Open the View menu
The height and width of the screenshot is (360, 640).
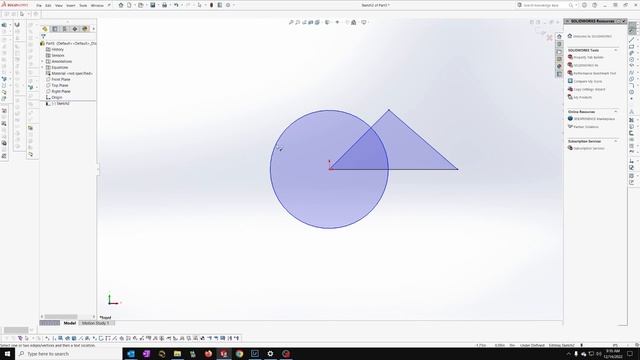point(59,5)
